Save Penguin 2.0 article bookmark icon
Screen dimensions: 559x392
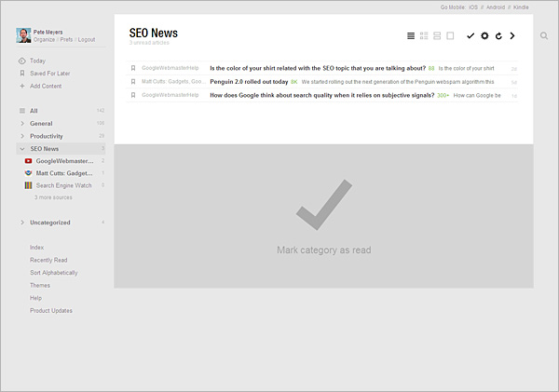[x=133, y=82]
